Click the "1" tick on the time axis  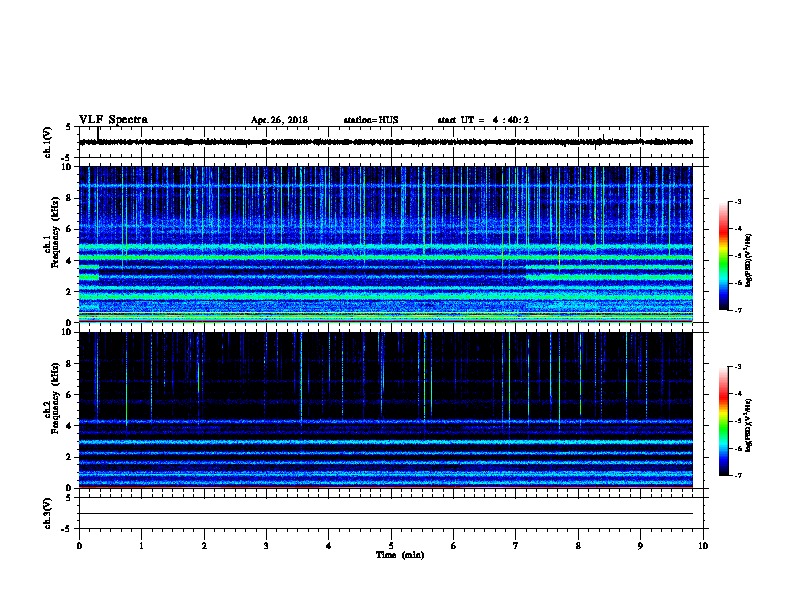(142, 545)
